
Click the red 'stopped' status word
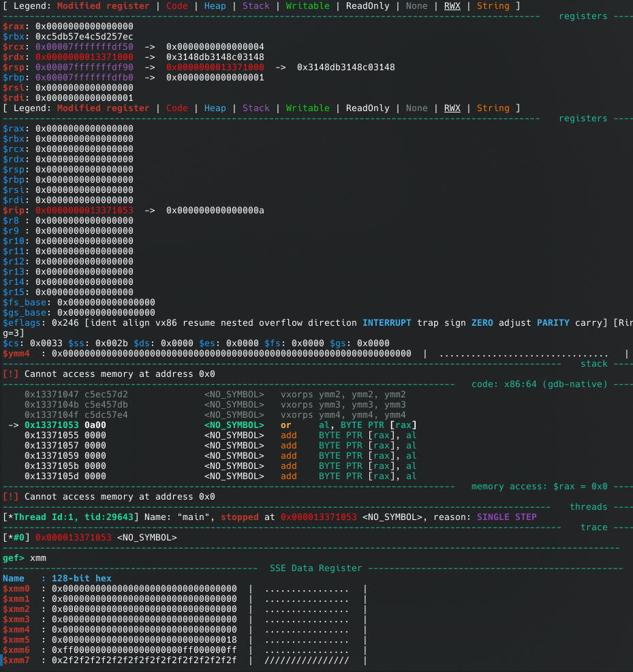(x=240, y=517)
